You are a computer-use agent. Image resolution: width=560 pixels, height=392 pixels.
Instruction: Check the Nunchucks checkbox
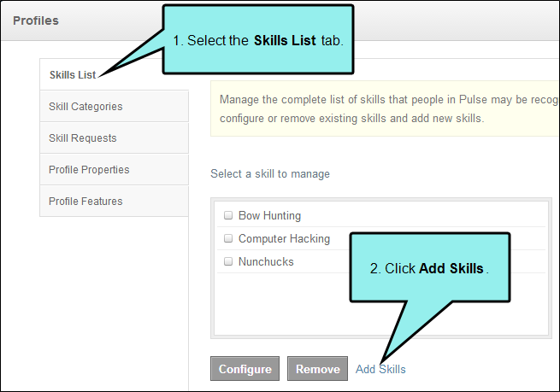point(228,261)
